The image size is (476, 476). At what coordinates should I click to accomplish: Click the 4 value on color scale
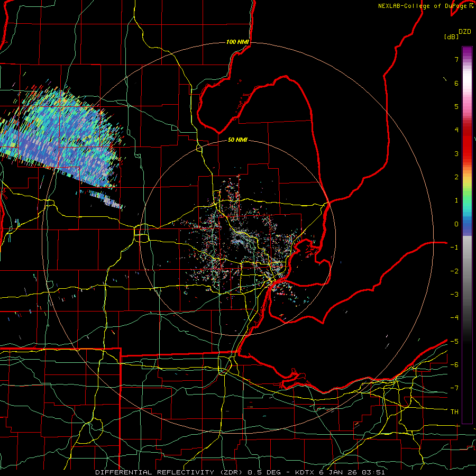click(456, 130)
